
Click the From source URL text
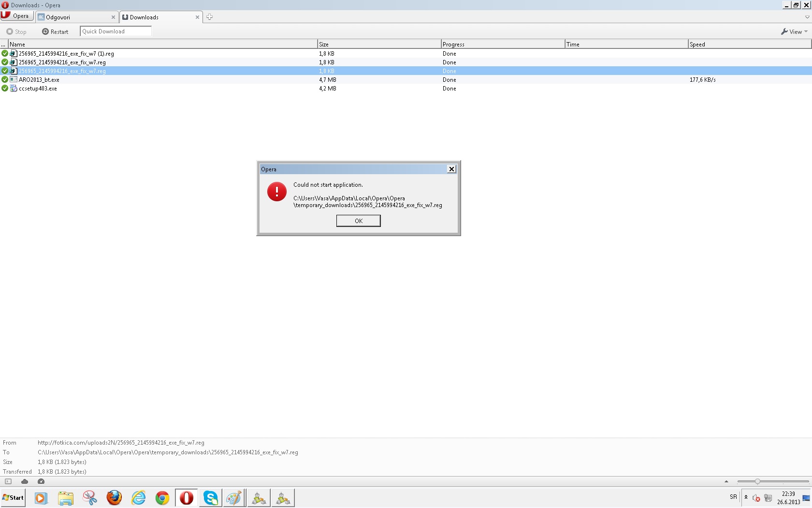click(121, 443)
